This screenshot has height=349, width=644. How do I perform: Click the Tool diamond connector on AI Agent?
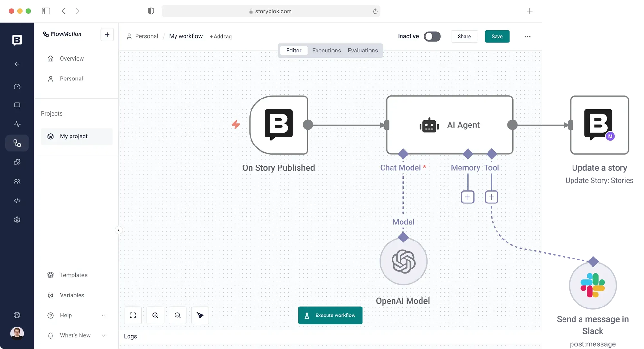click(x=491, y=154)
